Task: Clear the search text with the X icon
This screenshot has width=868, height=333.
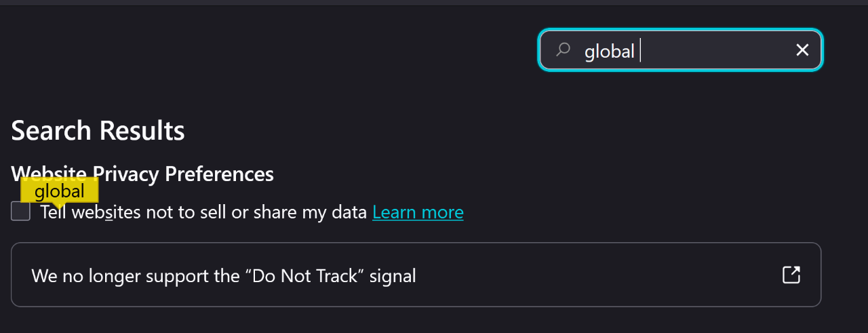Action: point(802,50)
